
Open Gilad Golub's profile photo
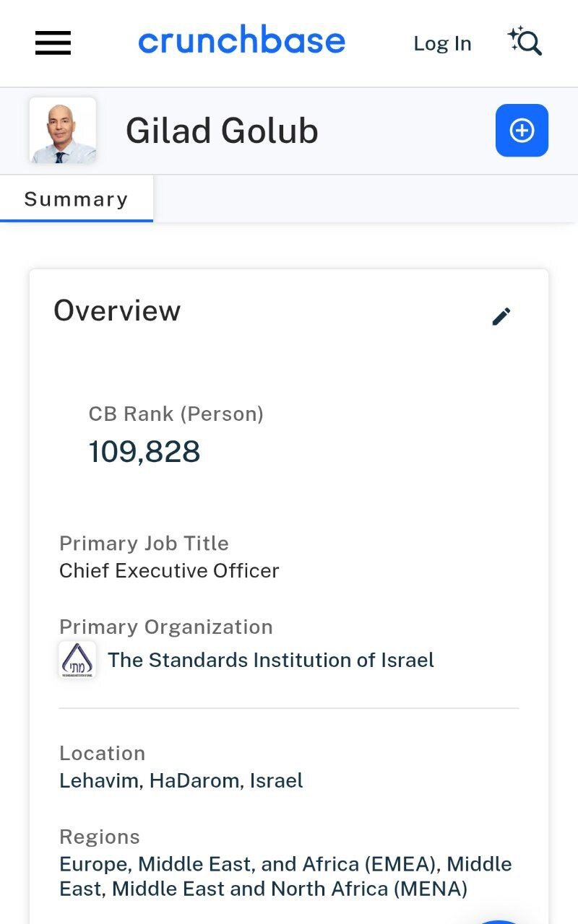[63, 131]
